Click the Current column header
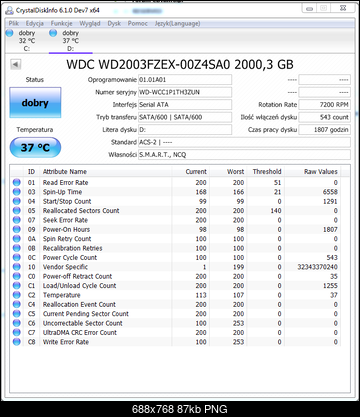The width and height of the screenshot is (360, 417). 190,172
